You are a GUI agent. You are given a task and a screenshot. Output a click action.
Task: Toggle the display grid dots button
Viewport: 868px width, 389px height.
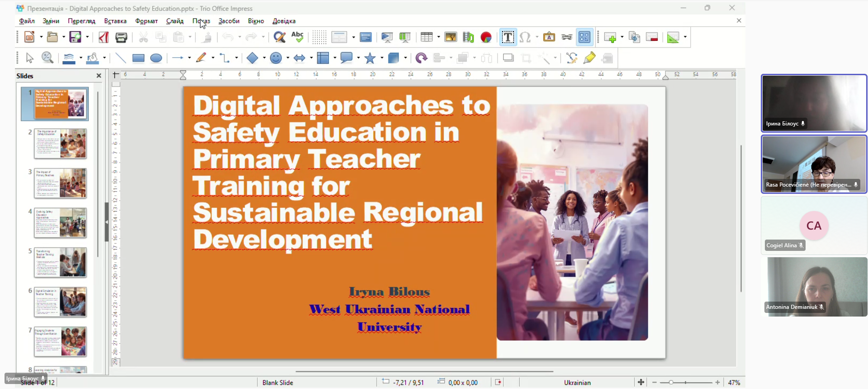[x=319, y=37]
